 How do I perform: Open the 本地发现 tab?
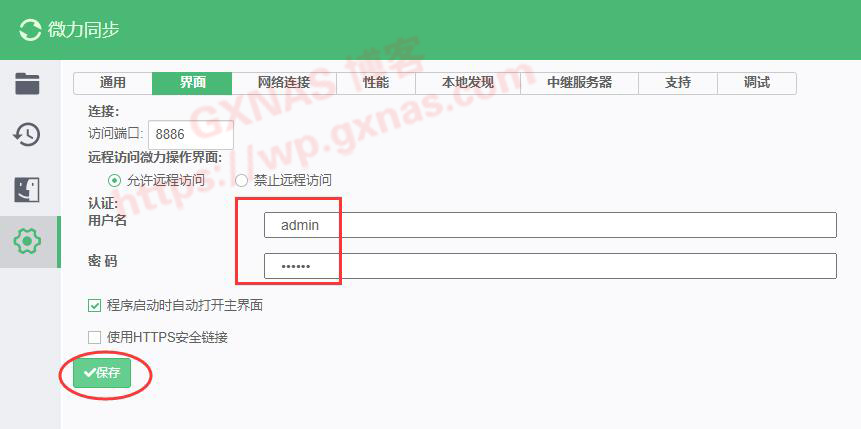pos(468,83)
